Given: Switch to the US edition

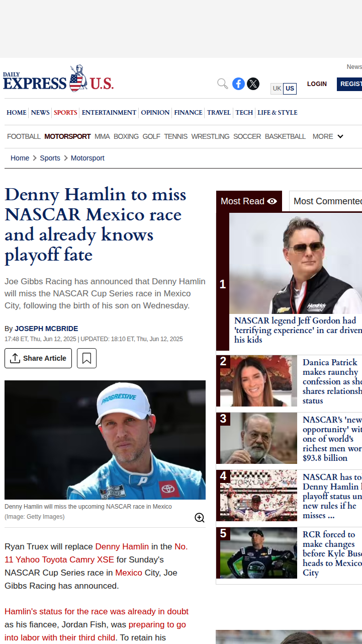Looking at the screenshot, I should [290, 89].
